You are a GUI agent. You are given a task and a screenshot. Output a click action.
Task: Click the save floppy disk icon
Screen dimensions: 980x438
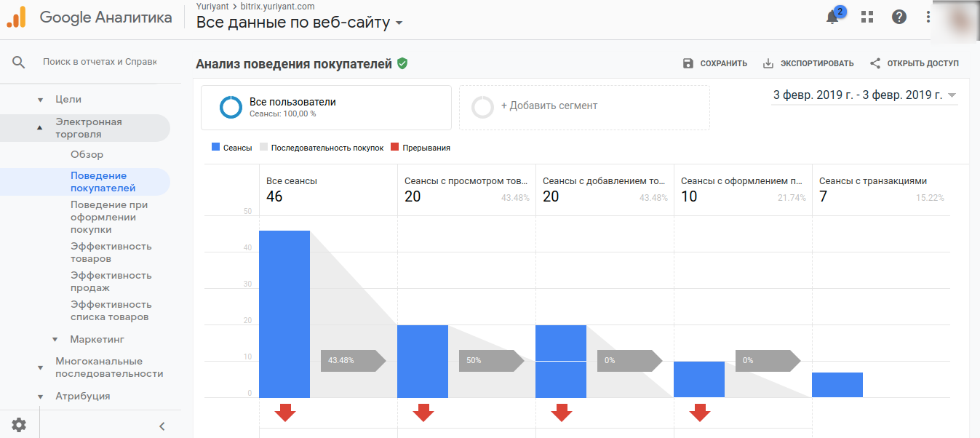pyautogui.click(x=688, y=63)
